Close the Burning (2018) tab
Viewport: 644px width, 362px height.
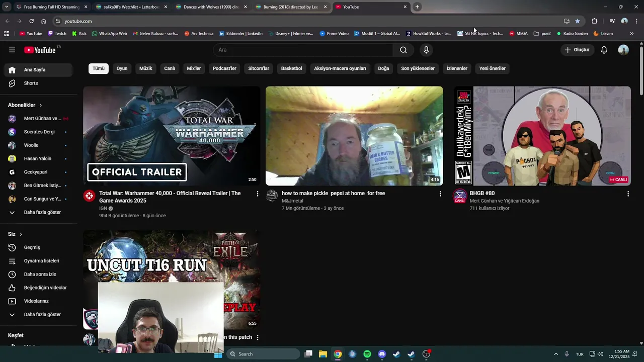coord(325,7)
